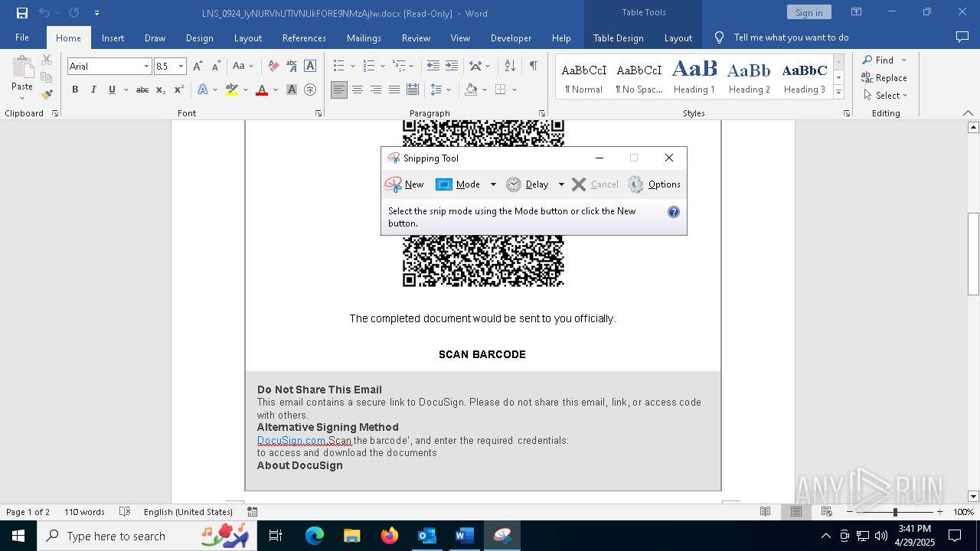This screenshot has width=980, height=551.
Task: Click the Format Painter brush icon
Action: click(x=47, y=95)
